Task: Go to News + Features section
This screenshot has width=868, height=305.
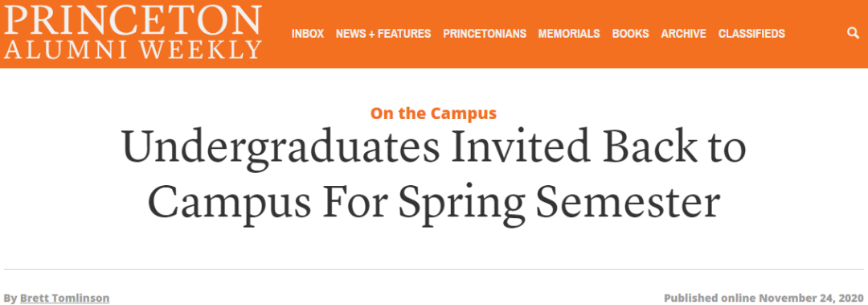Action: (383, 34)
